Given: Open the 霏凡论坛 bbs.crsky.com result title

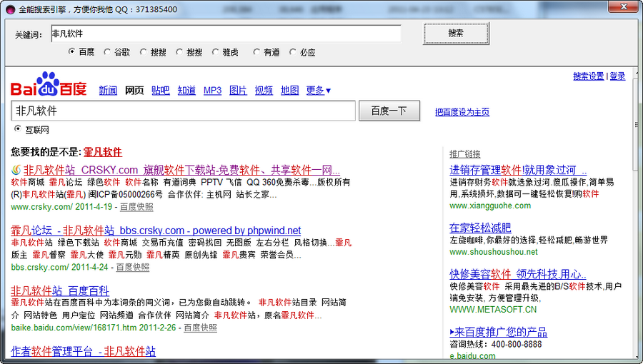Looking at the screenshot, I should pyautogui.click(x=156, y=231).
